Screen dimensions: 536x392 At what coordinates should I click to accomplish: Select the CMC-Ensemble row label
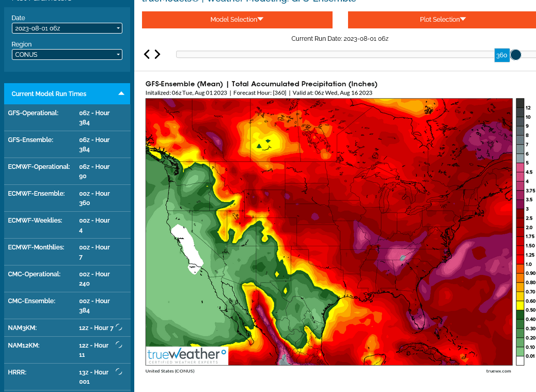31,301
